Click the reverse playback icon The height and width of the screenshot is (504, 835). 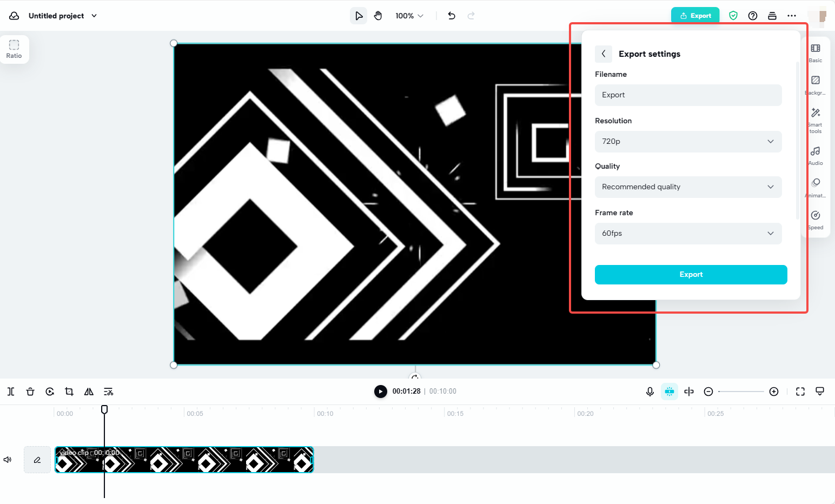pyautogui.click(x=50, y=392)
